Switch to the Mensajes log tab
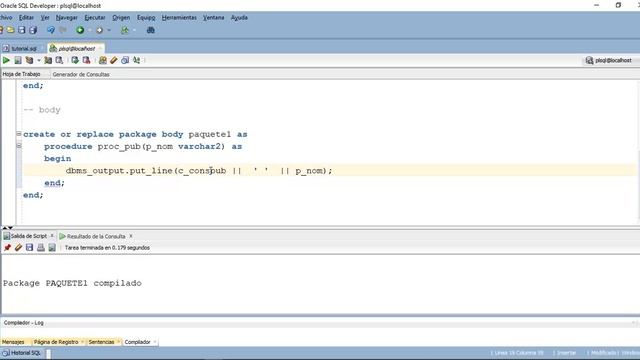The image size is (640, 360). [13, 342]
